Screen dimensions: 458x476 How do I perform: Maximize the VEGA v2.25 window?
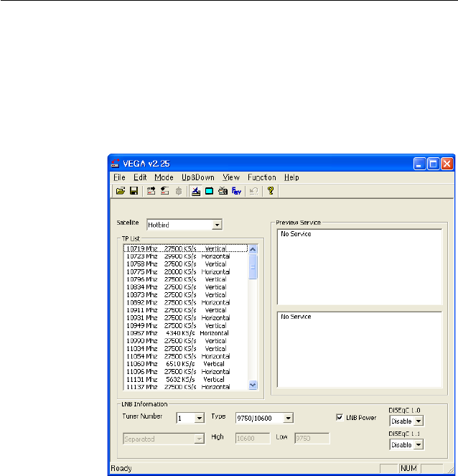pos(434,164)
